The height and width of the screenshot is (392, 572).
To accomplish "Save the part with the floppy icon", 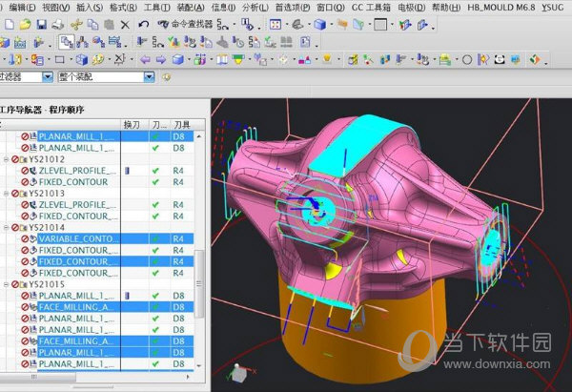I will coord(42,25).
